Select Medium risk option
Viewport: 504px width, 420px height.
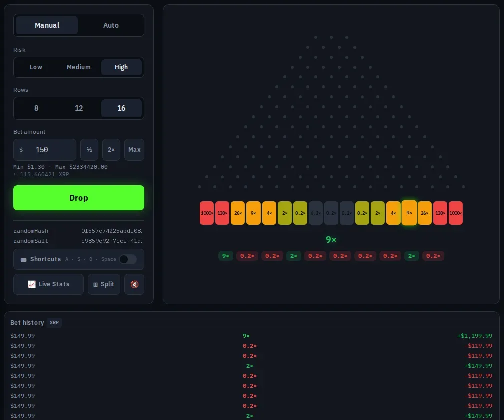pyautogui.click(x=79, y=67)
